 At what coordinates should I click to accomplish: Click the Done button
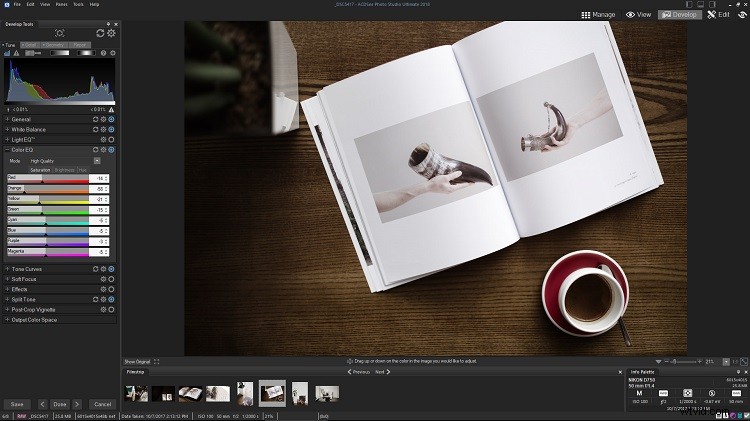click(x=60, y=404)
